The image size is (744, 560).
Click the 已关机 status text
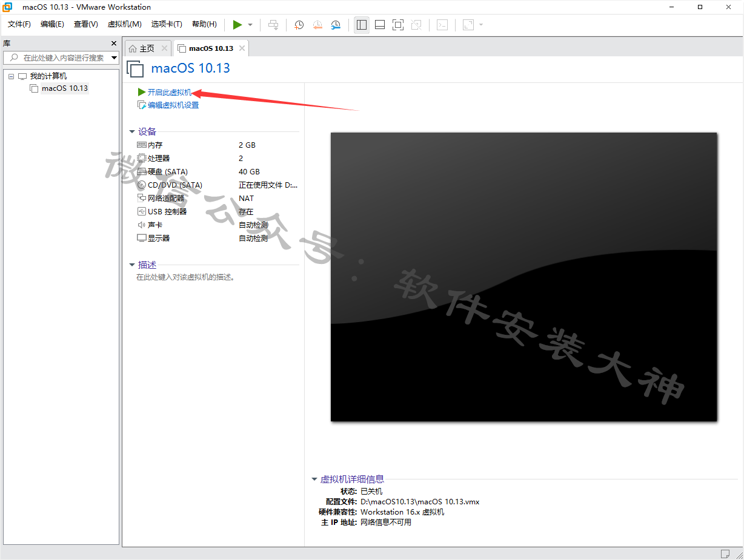371,492
